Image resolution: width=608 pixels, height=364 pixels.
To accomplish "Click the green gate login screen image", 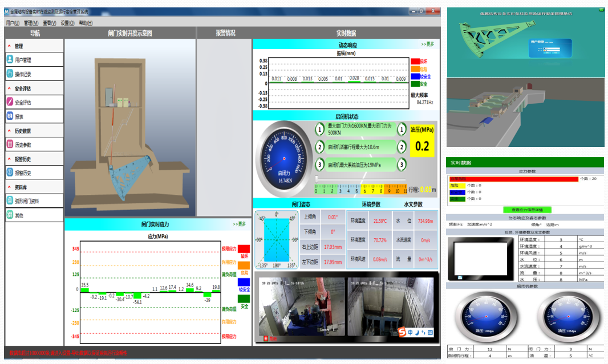I will point(526,43).
